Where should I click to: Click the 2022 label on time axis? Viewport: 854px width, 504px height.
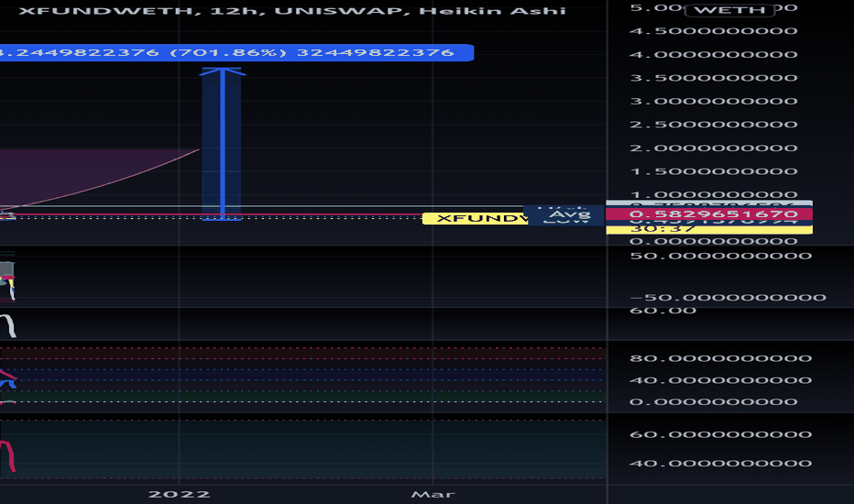tap(180, 494)
